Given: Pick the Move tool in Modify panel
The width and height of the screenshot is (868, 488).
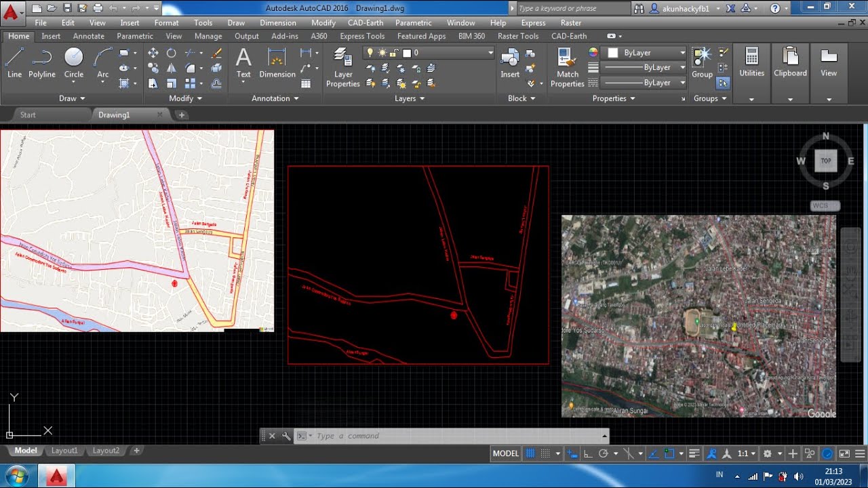Looking at the screenshot, I should pyautogui.click(x=153, y=53).
